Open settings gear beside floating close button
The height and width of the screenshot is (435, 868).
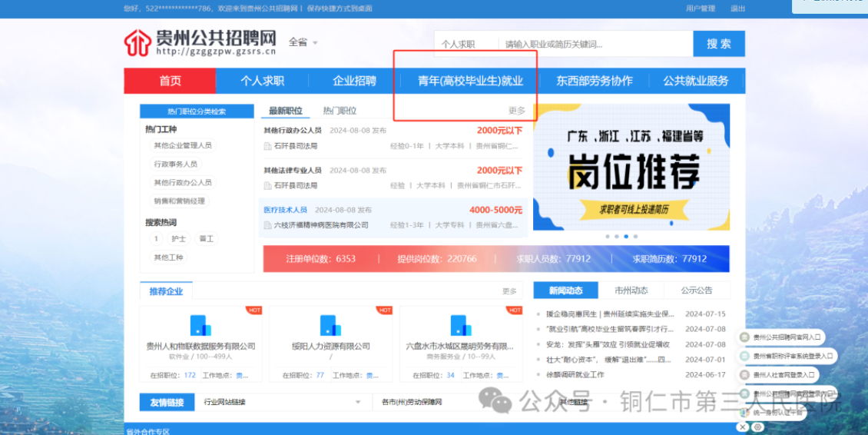point(757,427)
